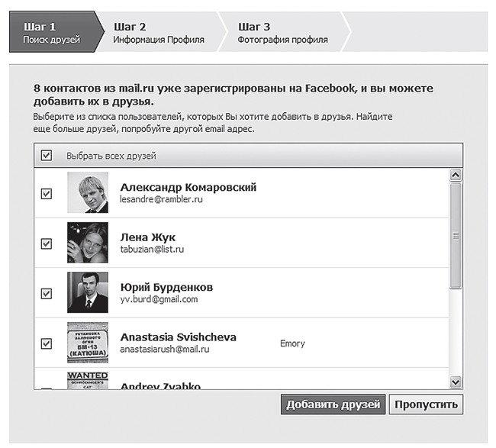Open the WANTED avatar thumbnail
496x448 pixels.
tap(88, 381)
